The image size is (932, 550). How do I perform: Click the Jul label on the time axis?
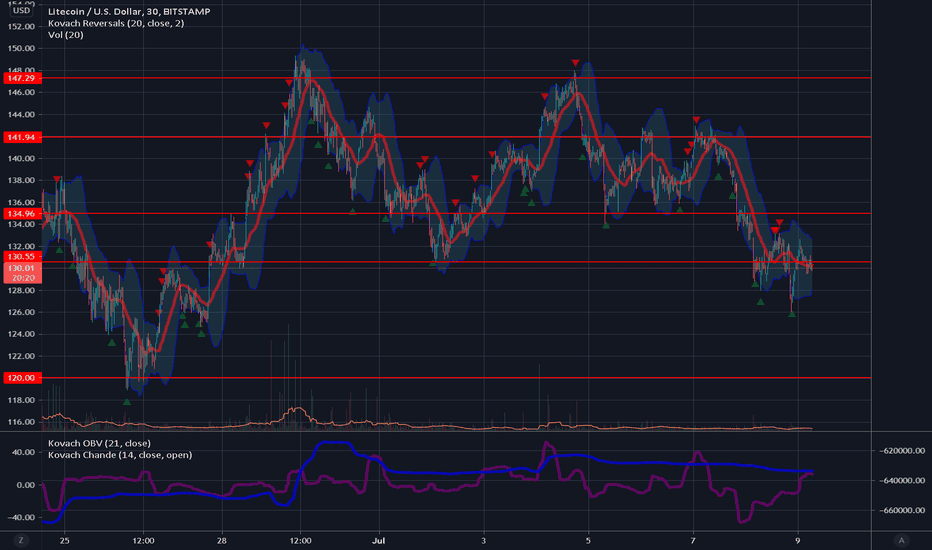(379, 540)
